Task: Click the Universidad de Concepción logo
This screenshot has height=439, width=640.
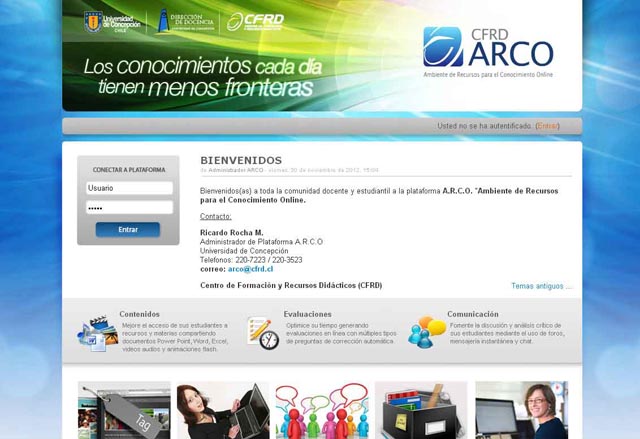Action: pyautogui.click(x=112, y=22)
